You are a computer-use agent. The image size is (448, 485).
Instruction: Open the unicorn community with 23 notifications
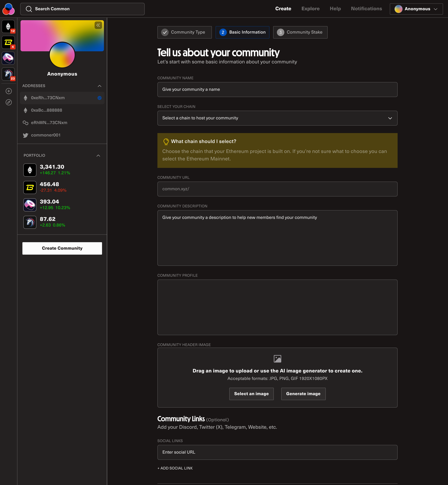point(8,74)
